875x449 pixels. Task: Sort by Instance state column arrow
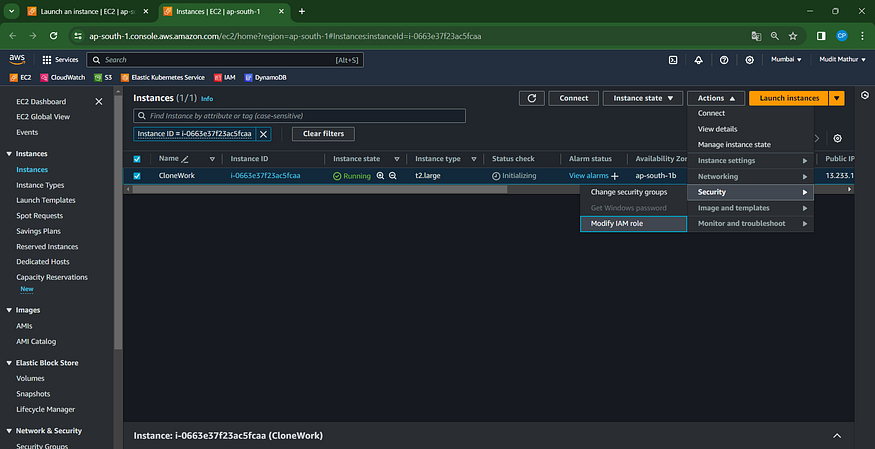click(397, 159)
